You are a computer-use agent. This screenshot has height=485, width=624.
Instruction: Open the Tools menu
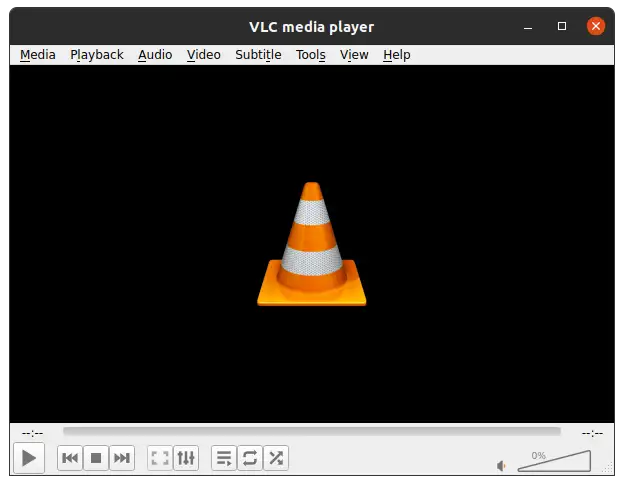[311, 55]
